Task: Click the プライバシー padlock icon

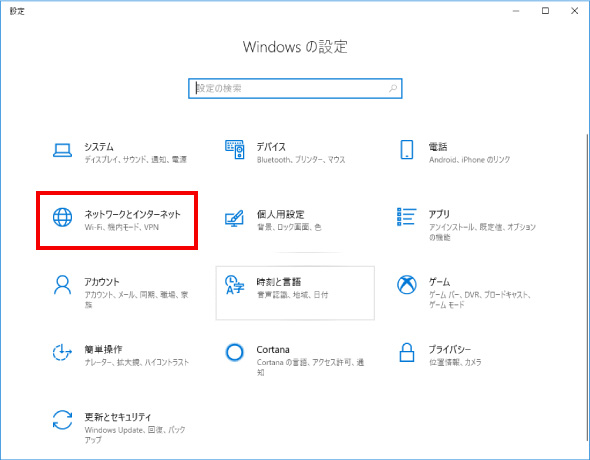Action: (x=407, y=352)
